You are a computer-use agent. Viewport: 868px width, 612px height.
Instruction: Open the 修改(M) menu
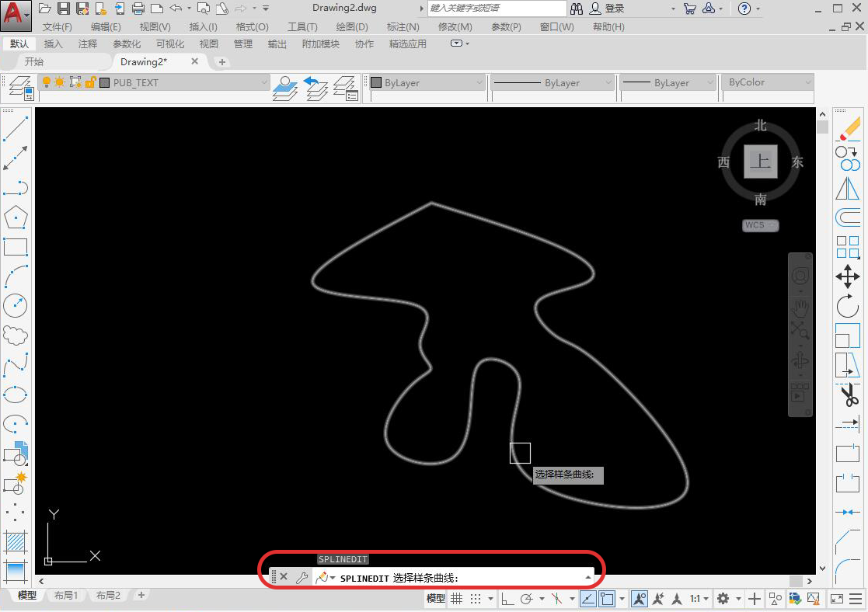click(x=455, y=26)
